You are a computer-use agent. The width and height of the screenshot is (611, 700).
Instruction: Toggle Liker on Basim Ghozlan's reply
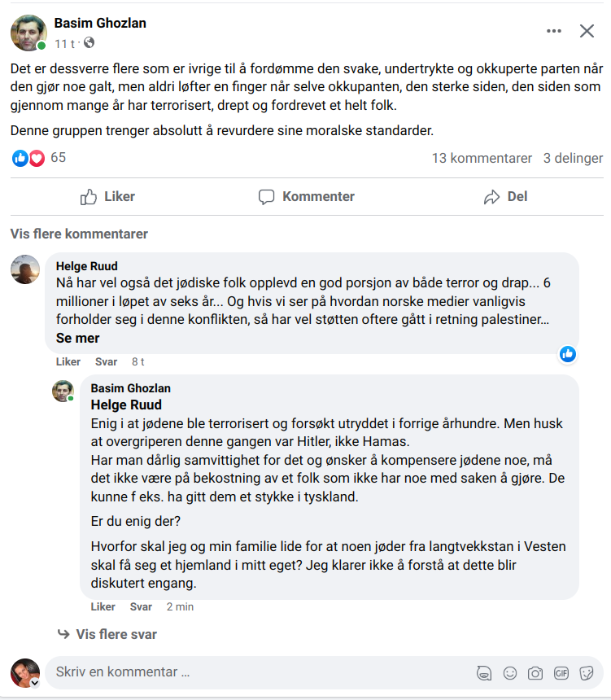103,606
